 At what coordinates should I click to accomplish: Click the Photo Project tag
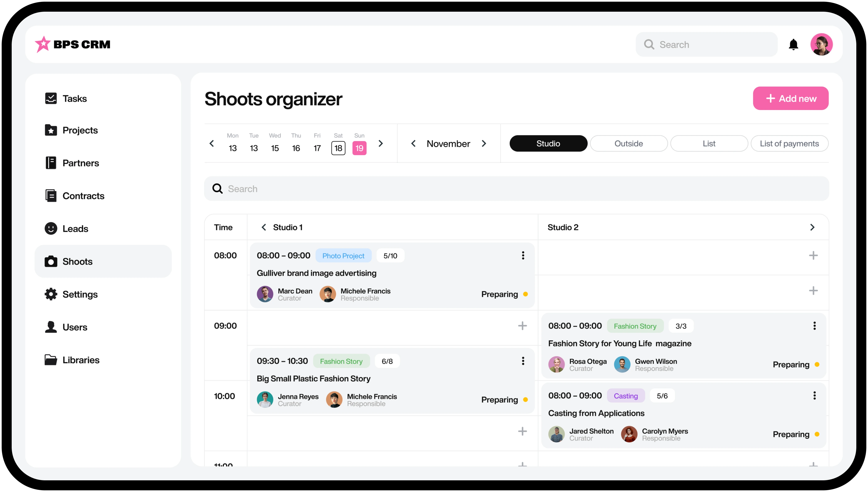click(343, 255)
